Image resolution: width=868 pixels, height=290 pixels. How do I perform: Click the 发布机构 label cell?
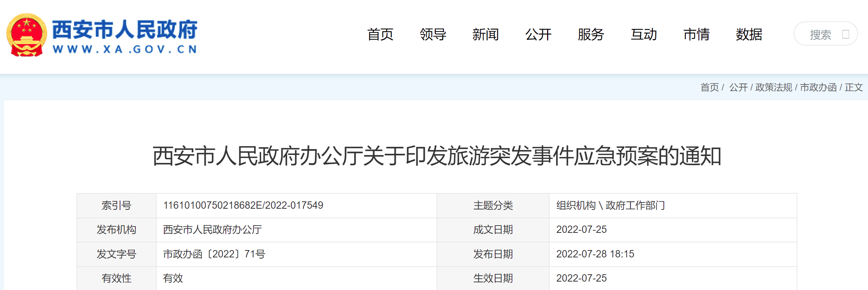pos(116,230)
